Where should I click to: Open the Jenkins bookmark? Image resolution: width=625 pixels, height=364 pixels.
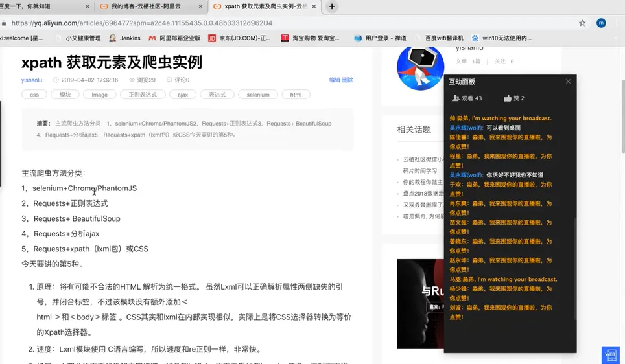(124, 38)
